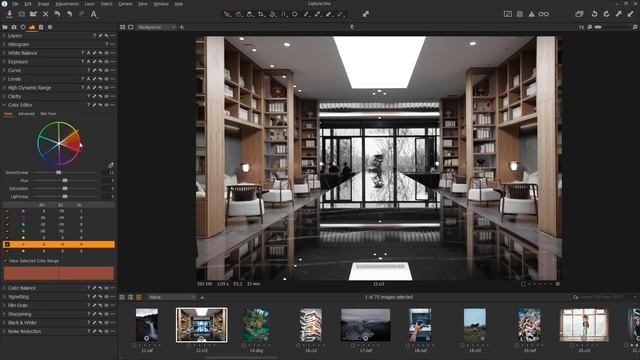Expand the White Balance tool panel
The width and height of the screenshot is (640, 360).
(x=4, y=53)
